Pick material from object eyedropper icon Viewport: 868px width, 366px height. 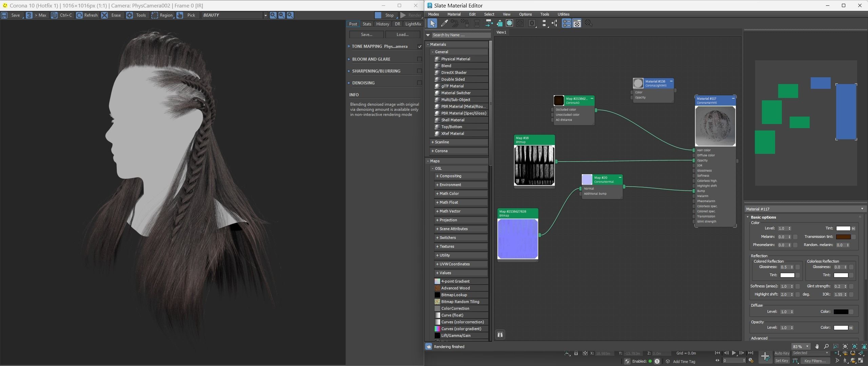pyautogui.click(x=444, y=23)
